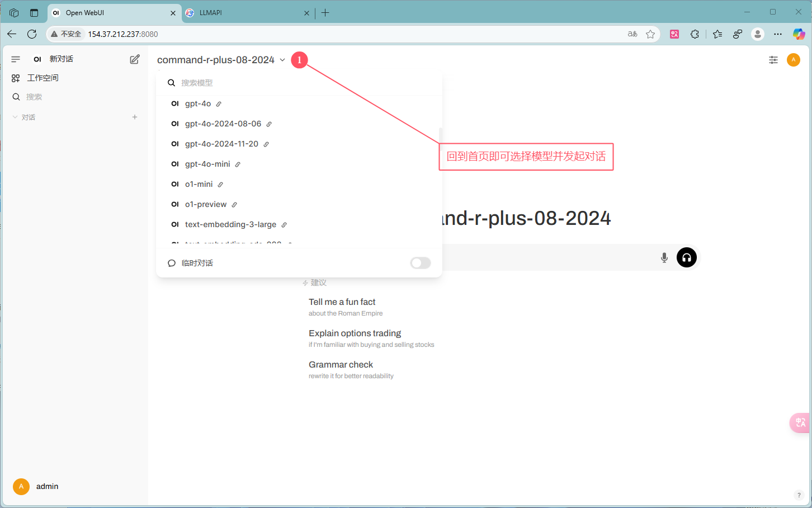Click the address bar URL
812x508 pixels.
(x=123, y=34)
